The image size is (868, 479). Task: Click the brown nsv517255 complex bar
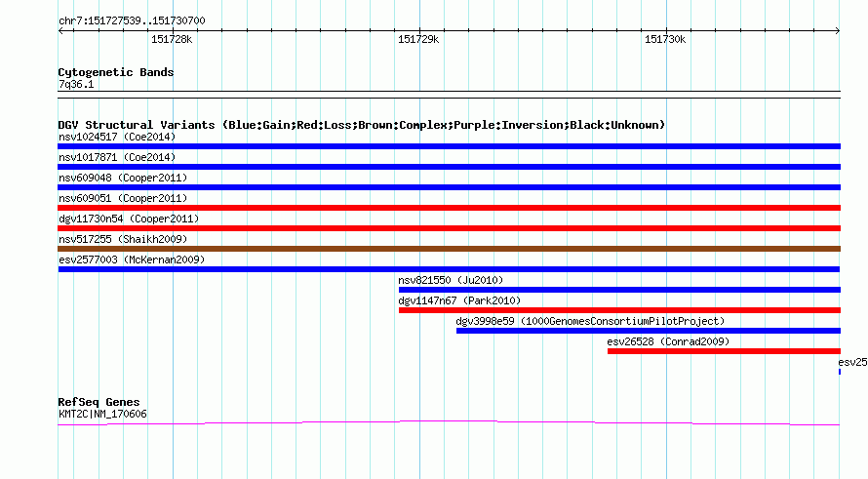tap(449, 249)
